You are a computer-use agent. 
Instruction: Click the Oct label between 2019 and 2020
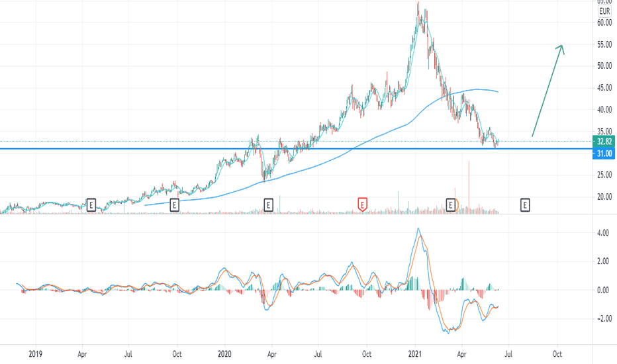[x=177, y=354]
